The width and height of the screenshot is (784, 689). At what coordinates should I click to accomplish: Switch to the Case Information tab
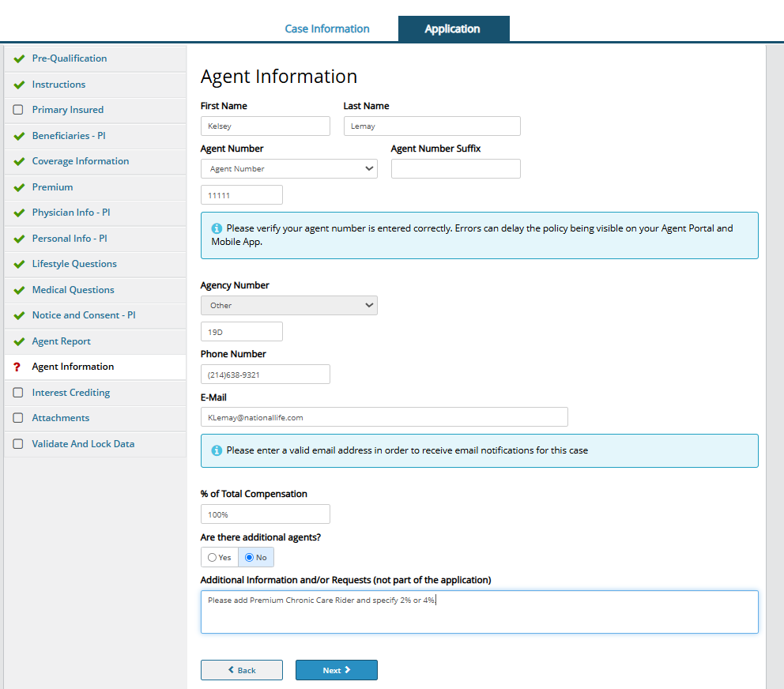327,28
